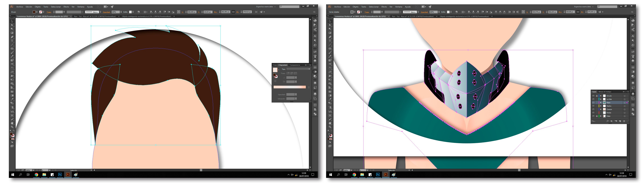
Task: Click the Opacidad link in left window control bar
Action: coord(107,12)
